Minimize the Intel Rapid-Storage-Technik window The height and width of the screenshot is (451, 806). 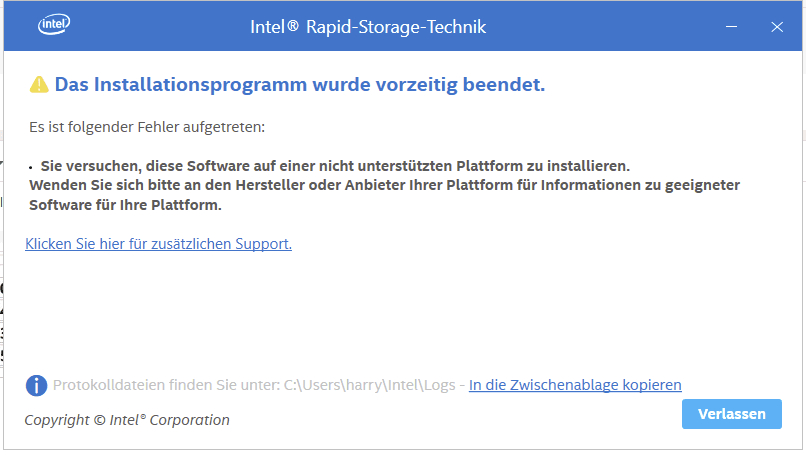point(731,27)
